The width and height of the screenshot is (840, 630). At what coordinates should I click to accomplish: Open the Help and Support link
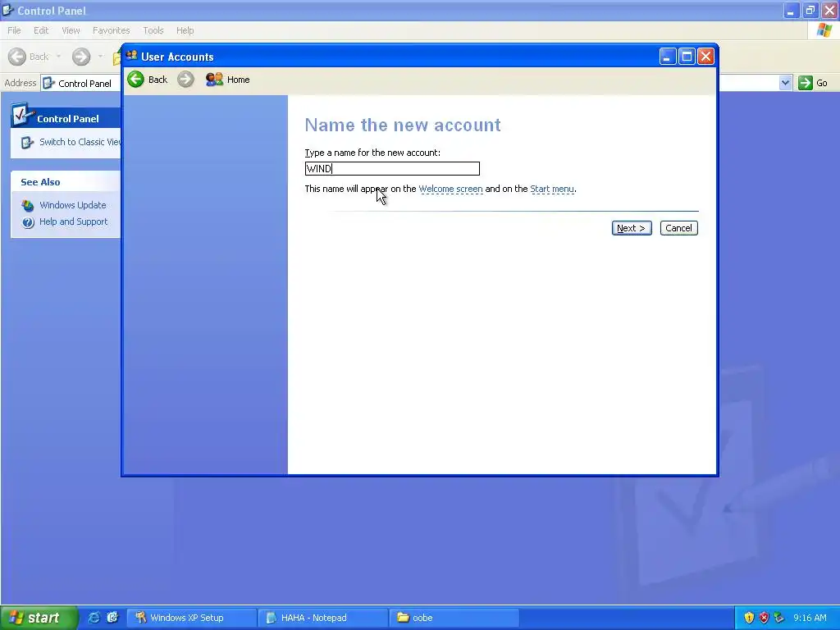point(73,221)
